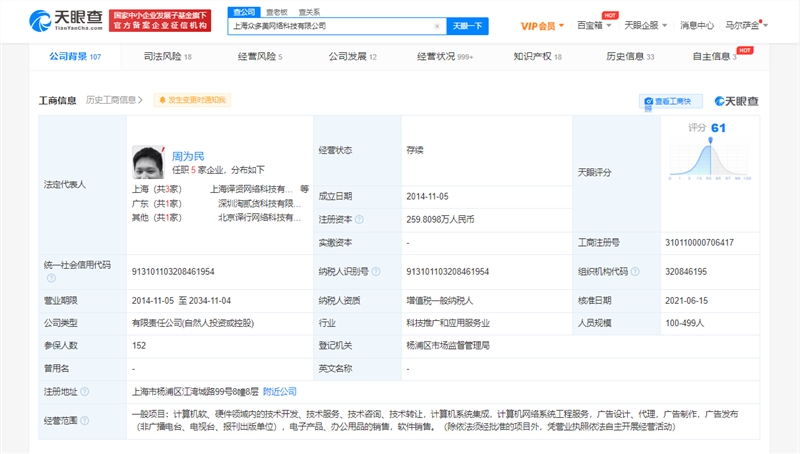Screen dimensions: 800x454
Task: Open the 附近公司 link
Action: (x=280, y=391)
